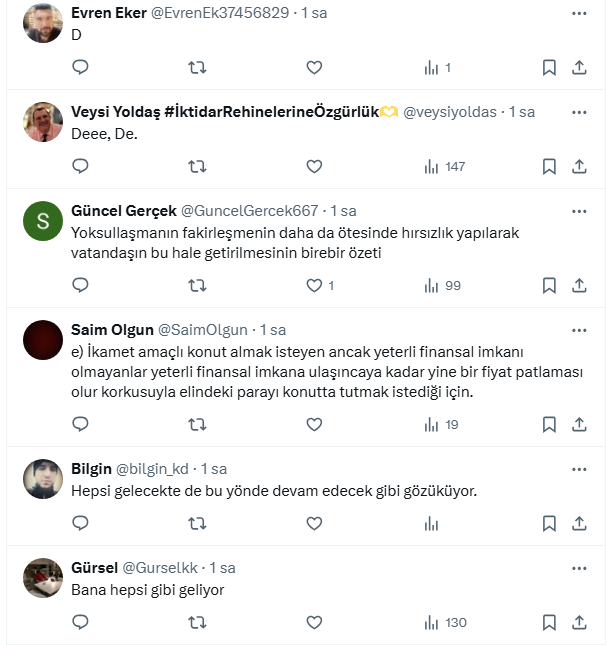View analytics on Veysi Yoldaş's tweet

445,167
